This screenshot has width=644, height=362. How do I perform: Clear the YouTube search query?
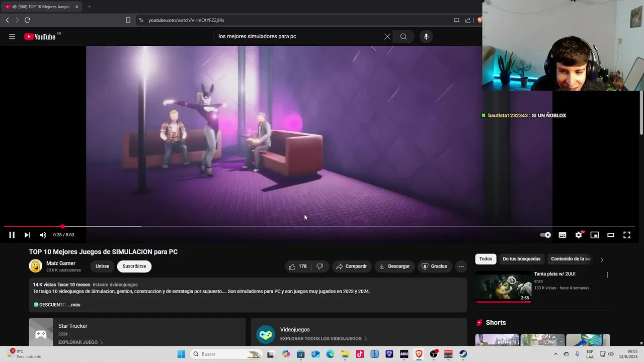[x=387, y=36]
